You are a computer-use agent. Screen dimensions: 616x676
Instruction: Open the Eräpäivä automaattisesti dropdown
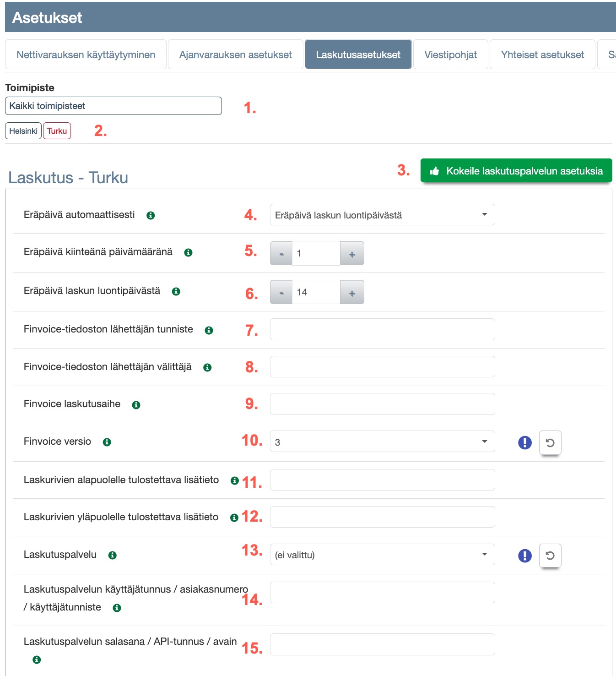pyautogui.click(x=382, y=215)
